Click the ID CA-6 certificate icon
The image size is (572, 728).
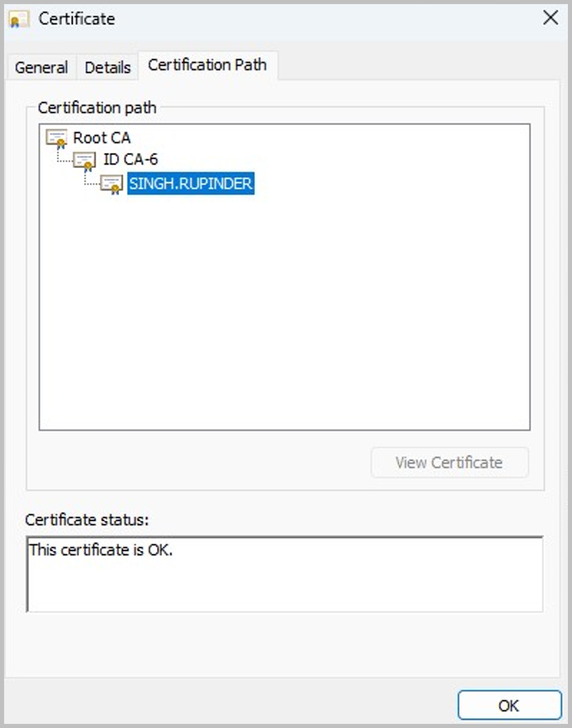click(84, 161)
